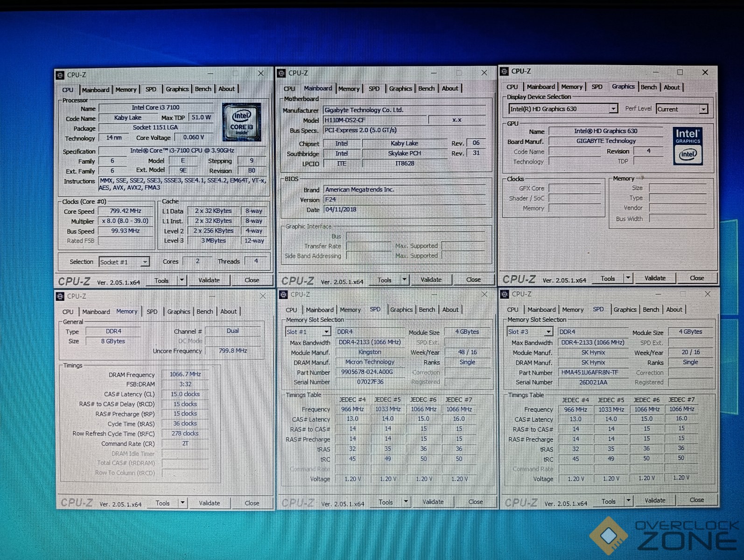Click Tools button in Graphics window
This screenshot has width=744, height=560.
tap(608, 279)
